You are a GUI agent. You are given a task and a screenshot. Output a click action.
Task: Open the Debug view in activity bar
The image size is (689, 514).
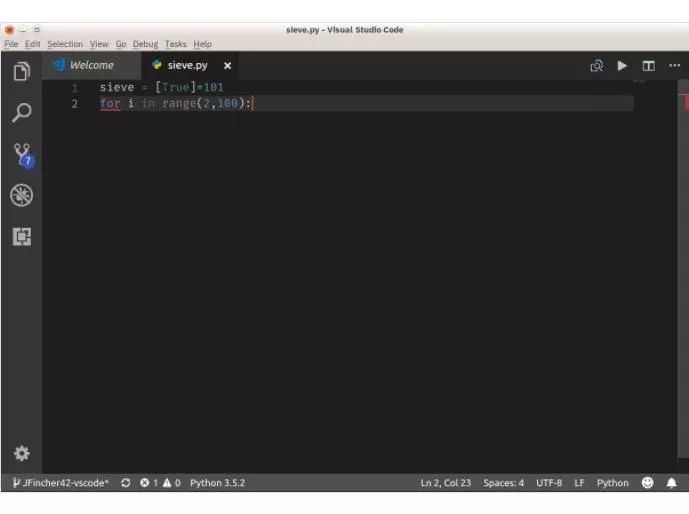(22, 195)
